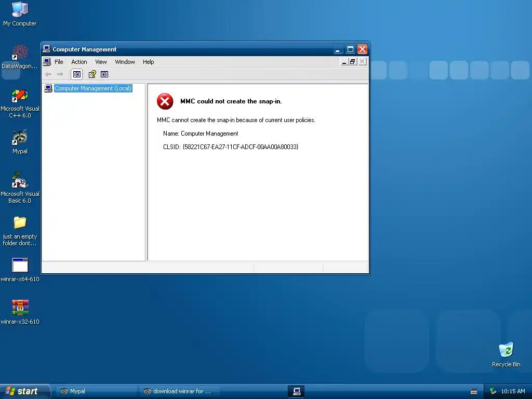Click the Forward arrow in MMC toolbar
This screenshot has width=532, height=399.
[x=60, y=74]
